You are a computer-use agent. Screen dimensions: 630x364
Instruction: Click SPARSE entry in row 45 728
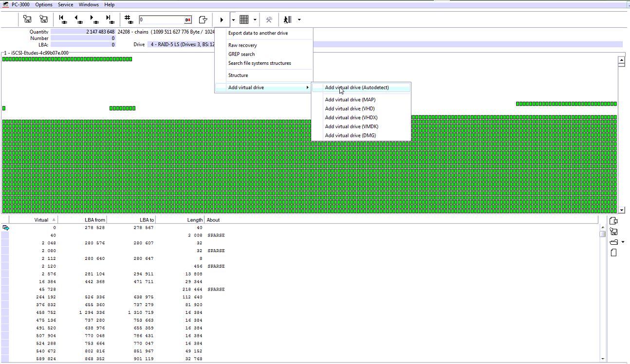216,290
